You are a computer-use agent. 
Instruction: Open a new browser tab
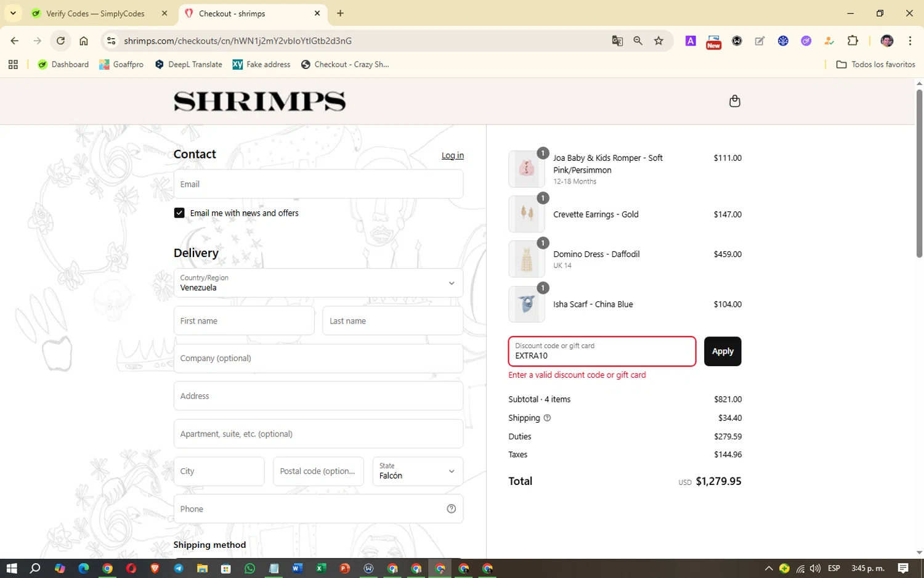[340, 13]
